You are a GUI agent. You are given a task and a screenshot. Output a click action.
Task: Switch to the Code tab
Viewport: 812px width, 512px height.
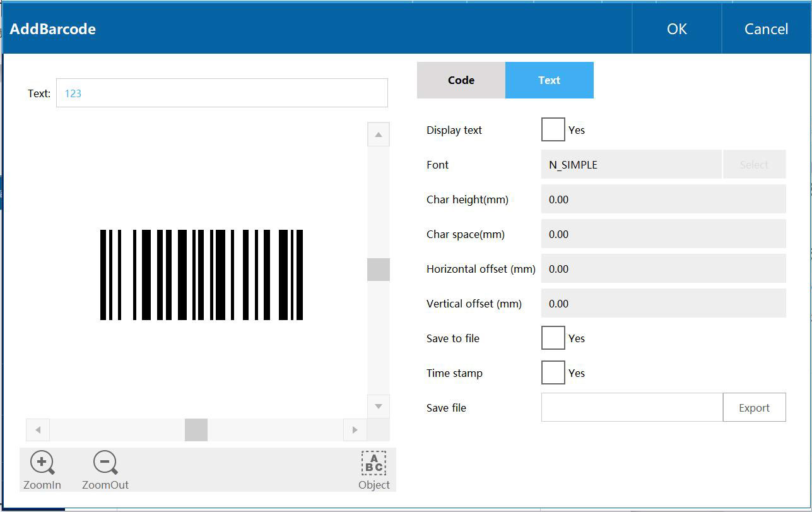pos(461,80)
